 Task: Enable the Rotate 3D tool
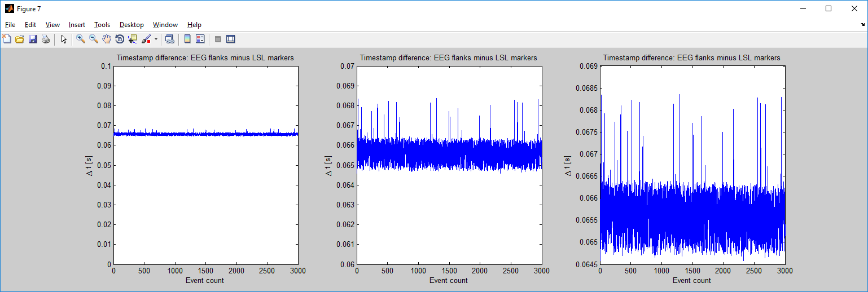click(120, 39)
